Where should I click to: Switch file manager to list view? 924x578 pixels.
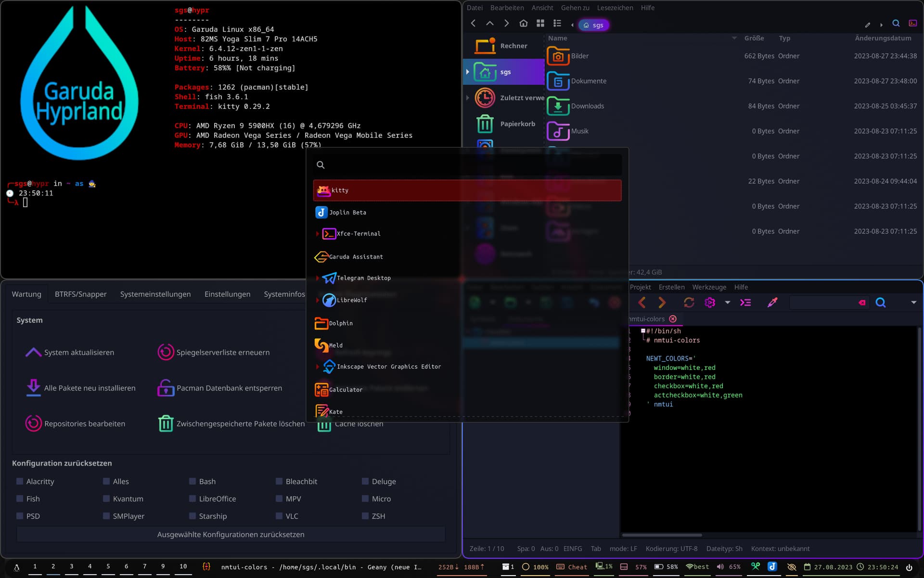557,23
